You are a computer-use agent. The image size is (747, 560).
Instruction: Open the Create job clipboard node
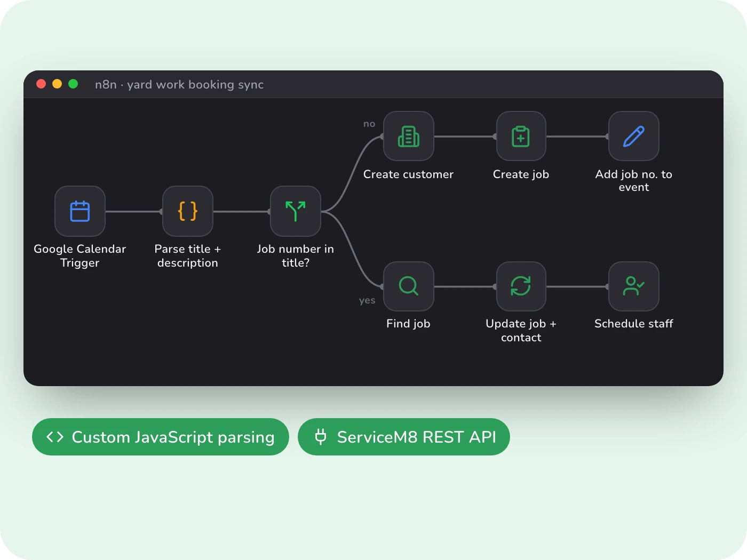click(521, 136)
